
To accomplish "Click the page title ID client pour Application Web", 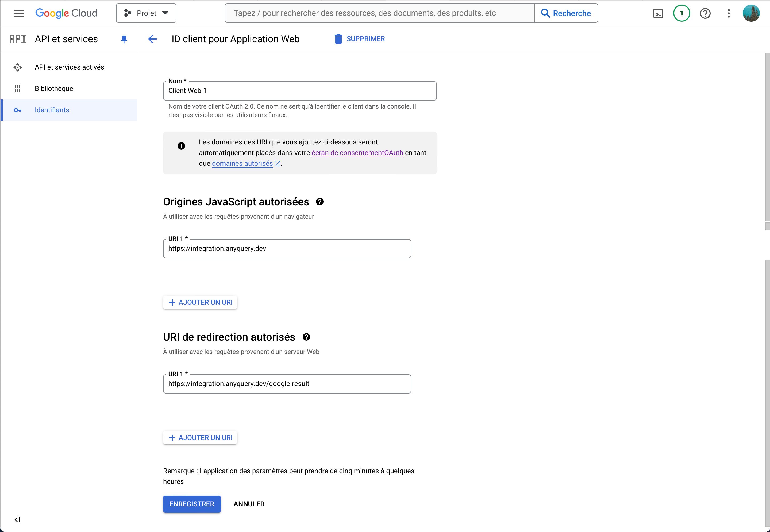I will coord(236,39).
